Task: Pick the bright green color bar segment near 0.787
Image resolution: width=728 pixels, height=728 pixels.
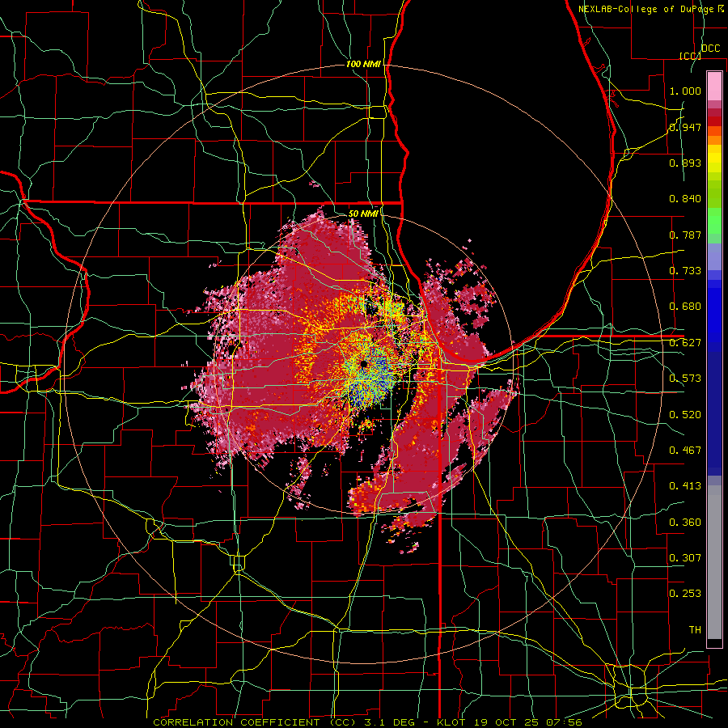Action: 714,221
